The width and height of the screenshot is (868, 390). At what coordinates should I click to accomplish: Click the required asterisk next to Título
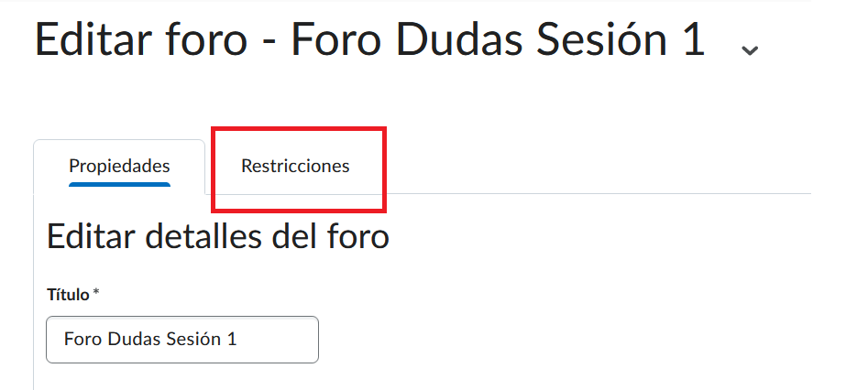coord(96,294)
